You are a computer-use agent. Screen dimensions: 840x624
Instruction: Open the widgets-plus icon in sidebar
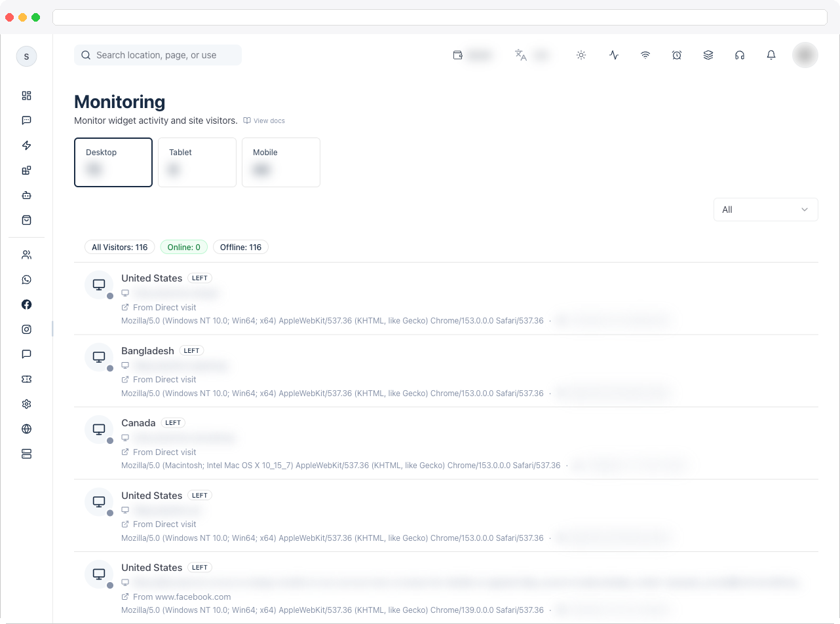click(26, 170)
